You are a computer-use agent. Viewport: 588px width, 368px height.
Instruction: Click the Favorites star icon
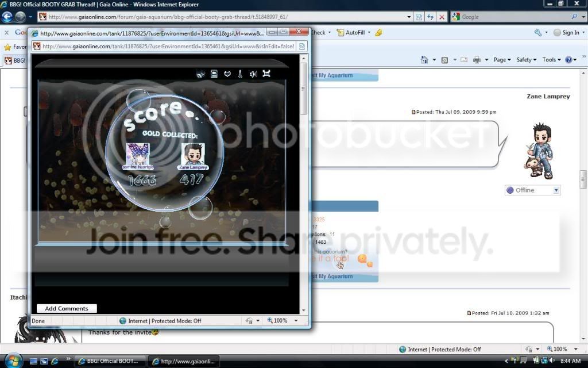pyautogui.click(x=7, y=47)
